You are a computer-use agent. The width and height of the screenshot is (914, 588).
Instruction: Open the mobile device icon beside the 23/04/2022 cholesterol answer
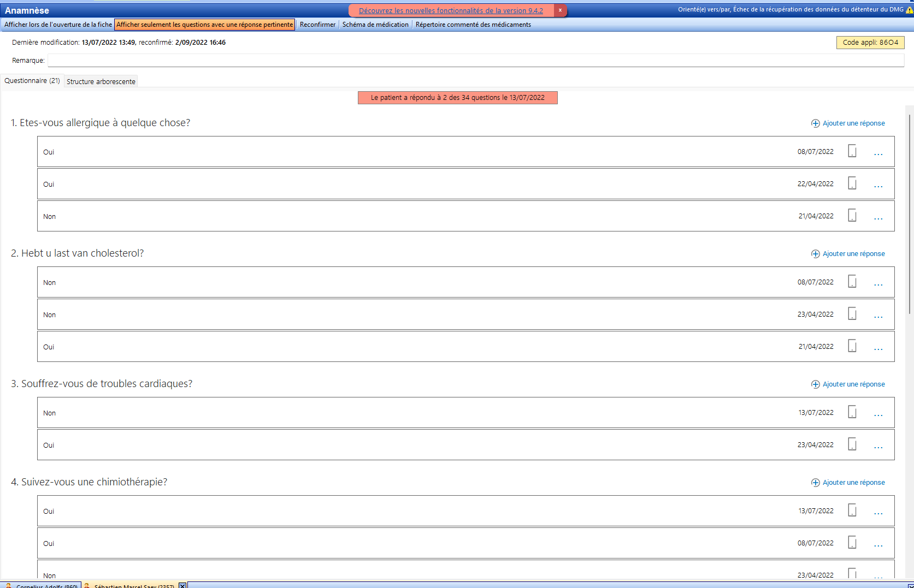(x=852, y=314)
